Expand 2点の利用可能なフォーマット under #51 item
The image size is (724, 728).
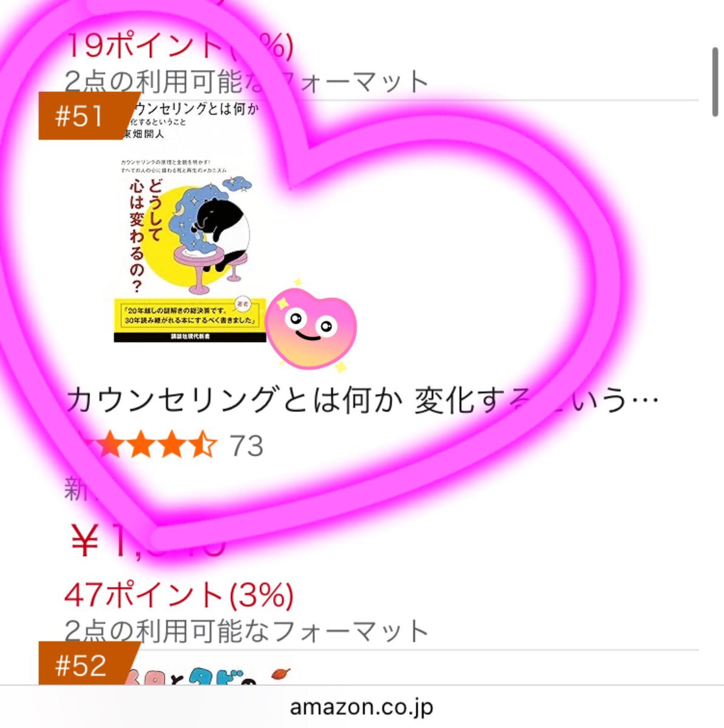click(x=247, y=631)
